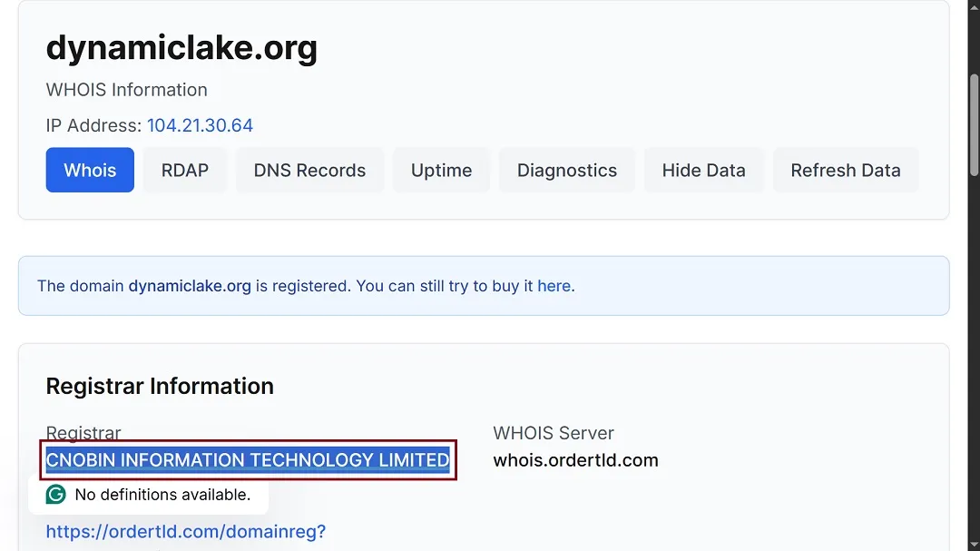Click the WHOIS Server value whois.ordertld.com
The width and height of the screenshot is (980, 551).
[575, 460]
